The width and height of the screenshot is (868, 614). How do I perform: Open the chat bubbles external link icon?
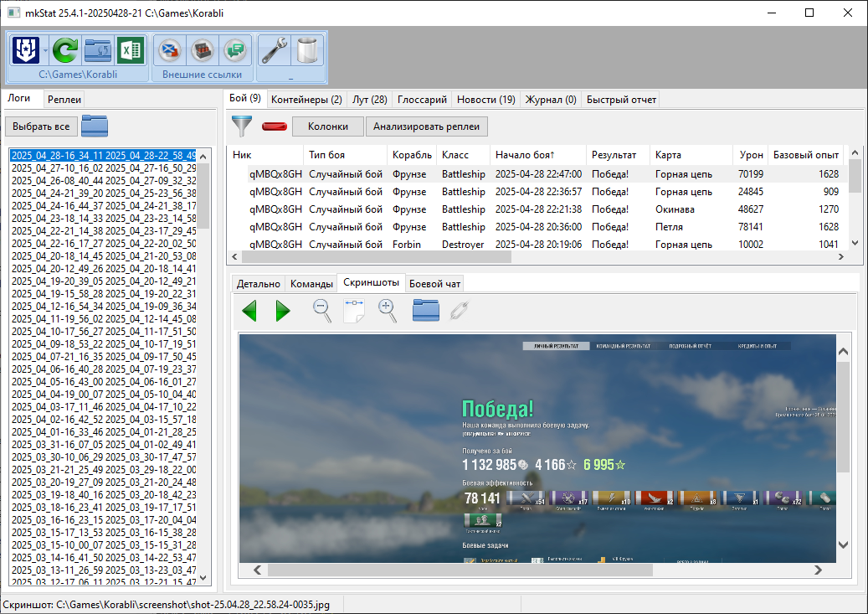235,50
